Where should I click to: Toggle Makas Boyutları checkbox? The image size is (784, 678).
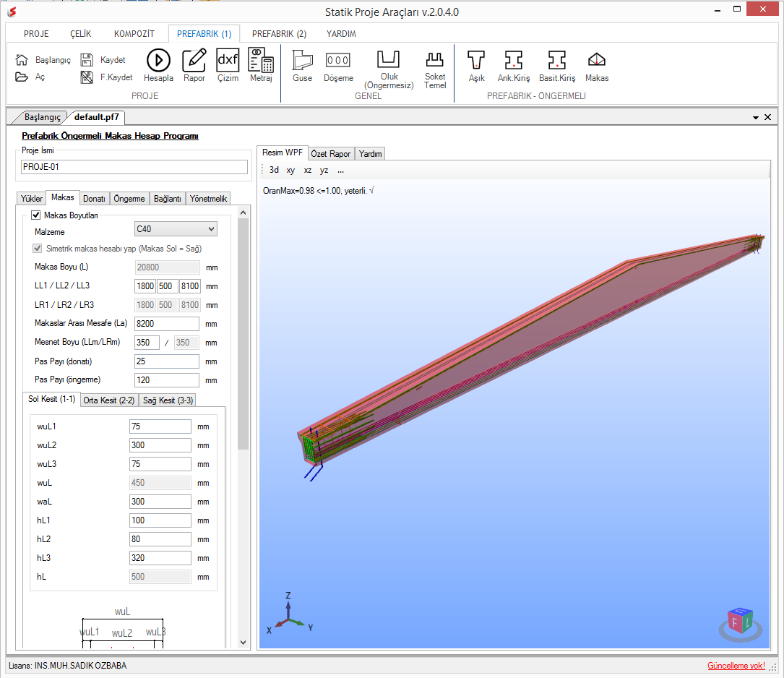35,215
